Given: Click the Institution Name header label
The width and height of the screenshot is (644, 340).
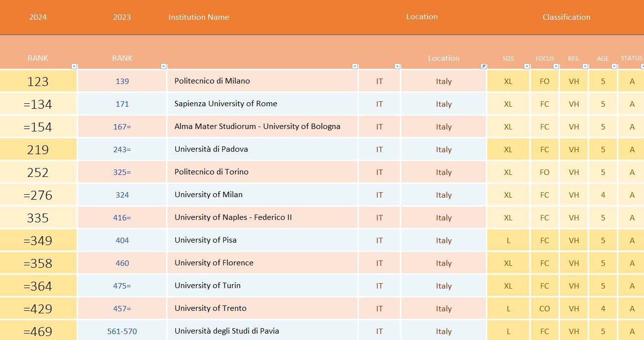Looking at the screenshot, I should 198,17.
